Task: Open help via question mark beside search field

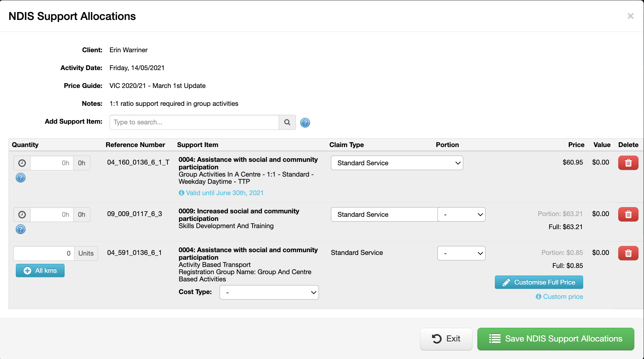Action: [305, 122]
